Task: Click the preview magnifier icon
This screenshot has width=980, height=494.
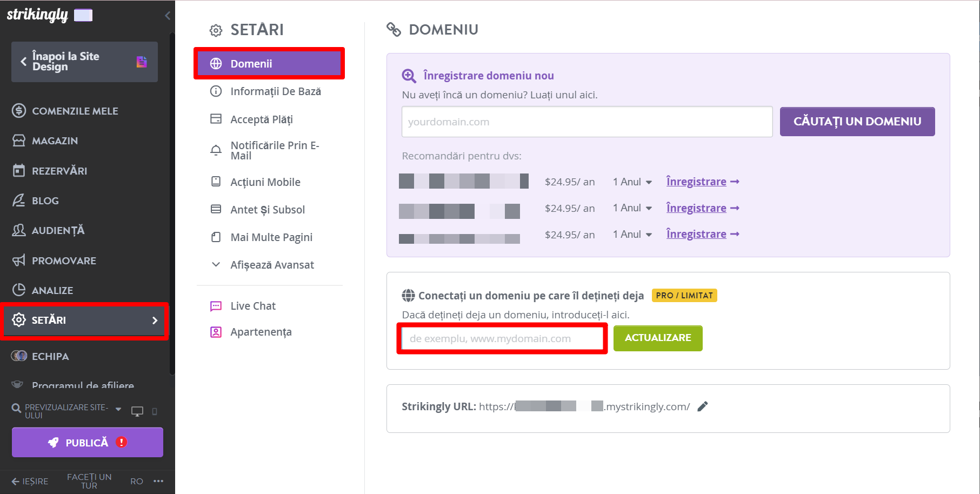Action: [17, 408]
